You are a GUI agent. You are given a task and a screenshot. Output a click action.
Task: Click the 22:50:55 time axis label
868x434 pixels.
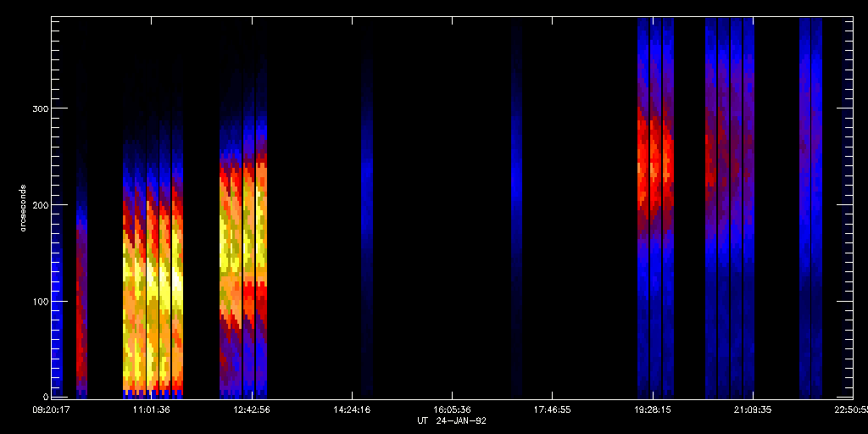click(853, 410)
